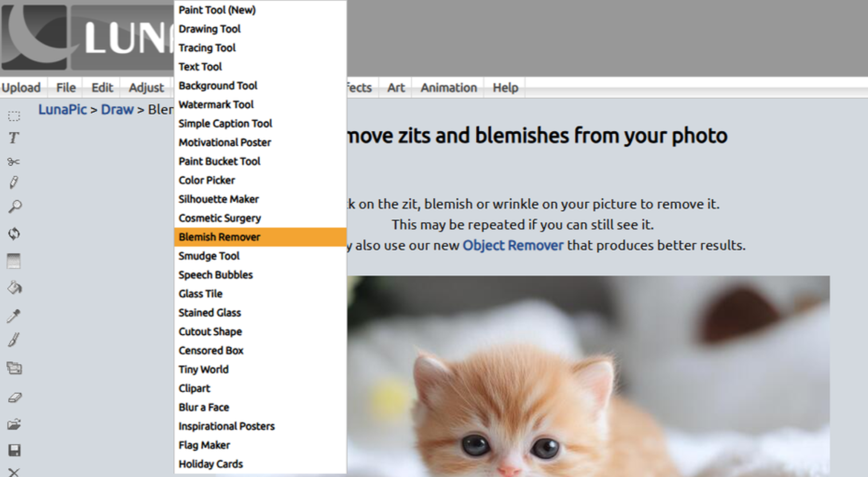Select the rectangular marquee selection tool
Screen dimensions: 868x477
point(14,116)
